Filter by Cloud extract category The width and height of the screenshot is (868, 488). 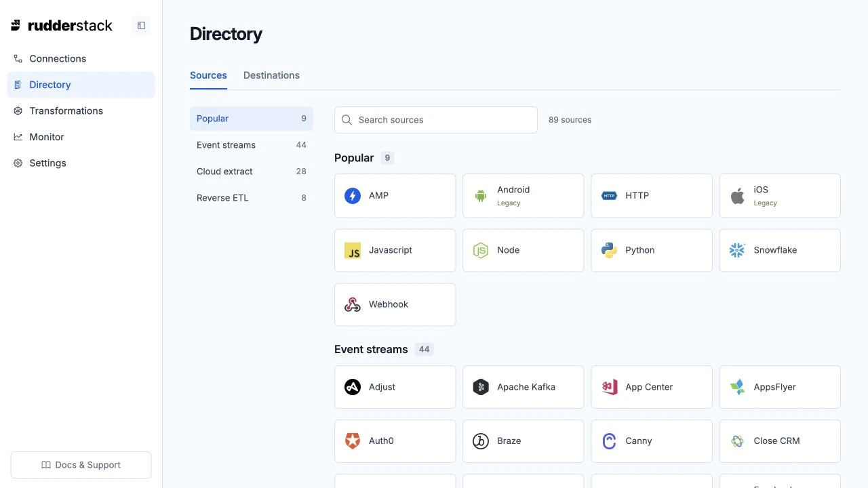coord(252,171)
